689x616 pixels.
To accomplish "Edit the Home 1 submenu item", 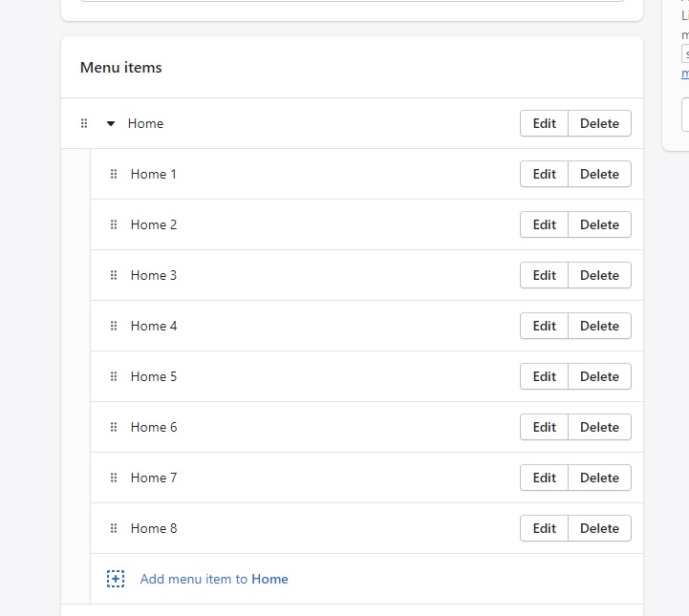I will [544, 174].
